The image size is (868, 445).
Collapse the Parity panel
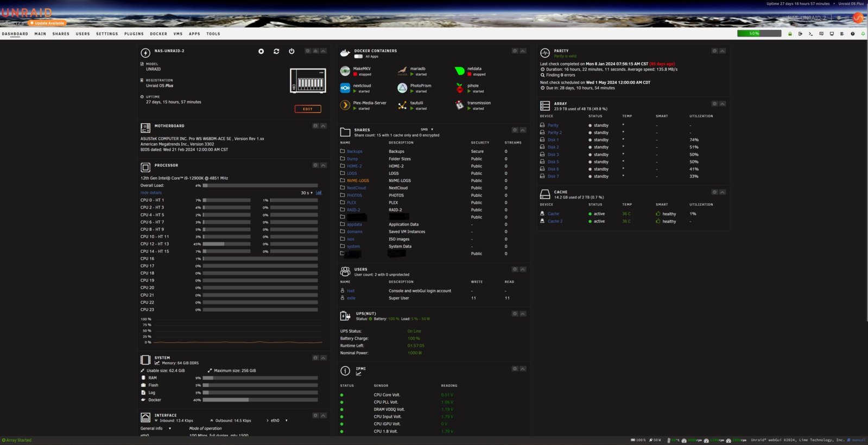click(x=723, y=51)
